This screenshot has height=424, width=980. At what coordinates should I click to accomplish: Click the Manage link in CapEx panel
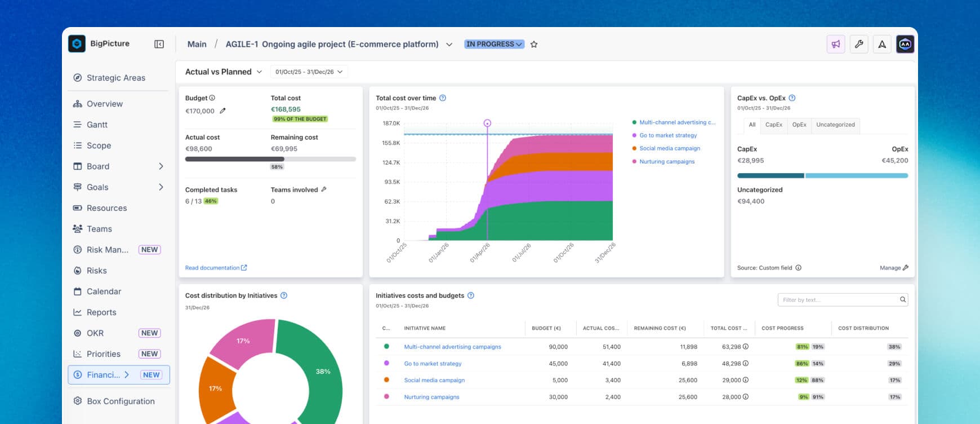(894, 268)
